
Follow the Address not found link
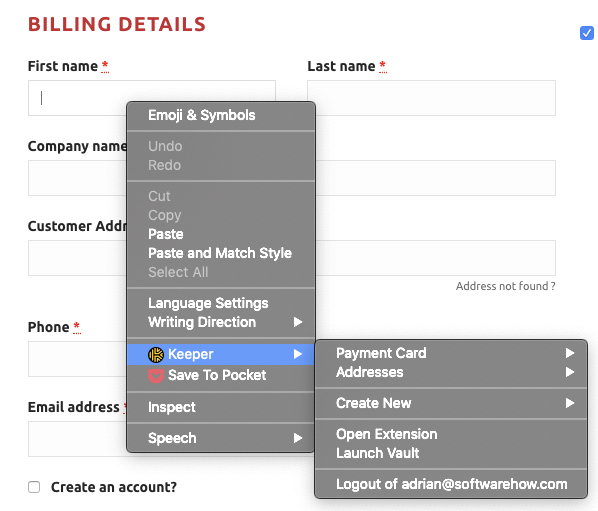click(505, 286)
